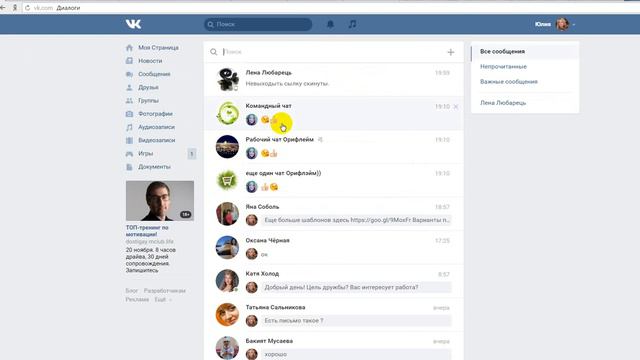The width and height of the screenshot is (640, 360).
Task: Open dialog with Лена Любарець
Action: 333,80
